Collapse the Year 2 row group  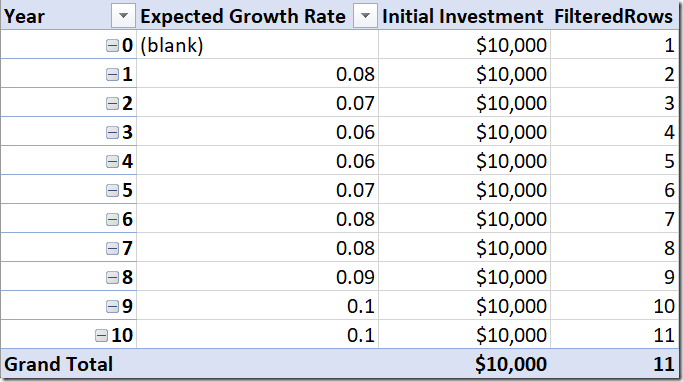pyautogui.click(x=112, y=103)
